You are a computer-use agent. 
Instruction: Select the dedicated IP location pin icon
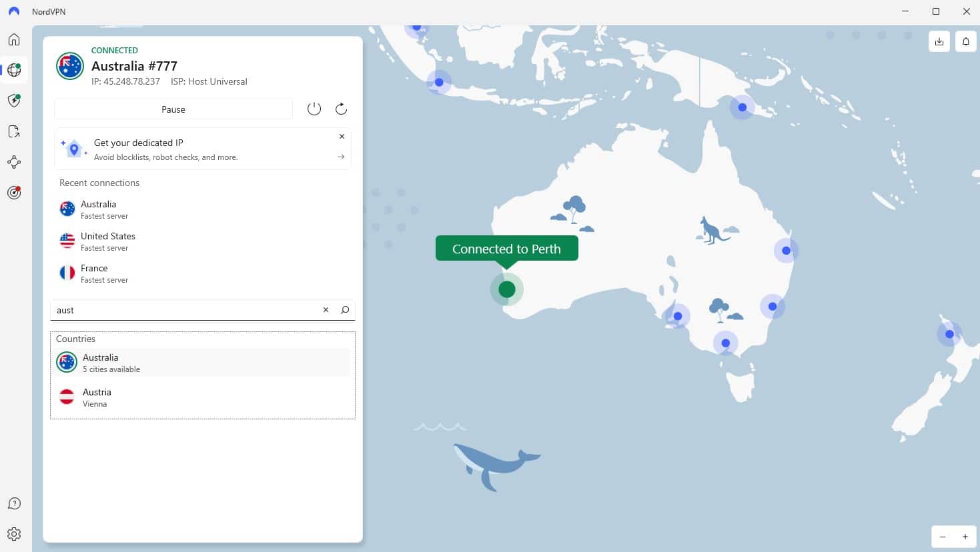(74, 149)
